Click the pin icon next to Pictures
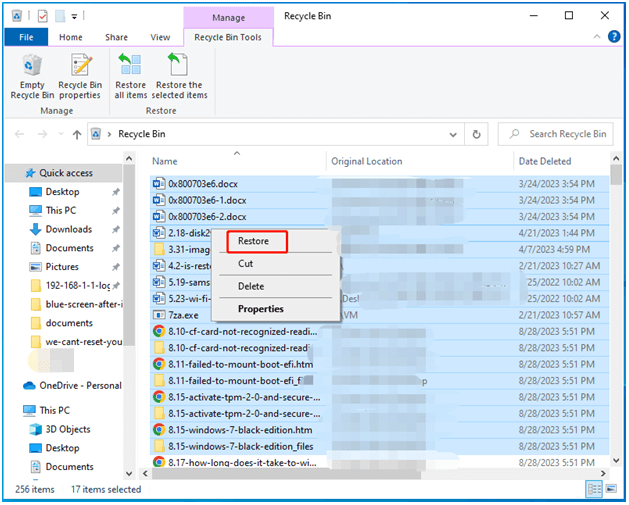 [x=116, y=267]
